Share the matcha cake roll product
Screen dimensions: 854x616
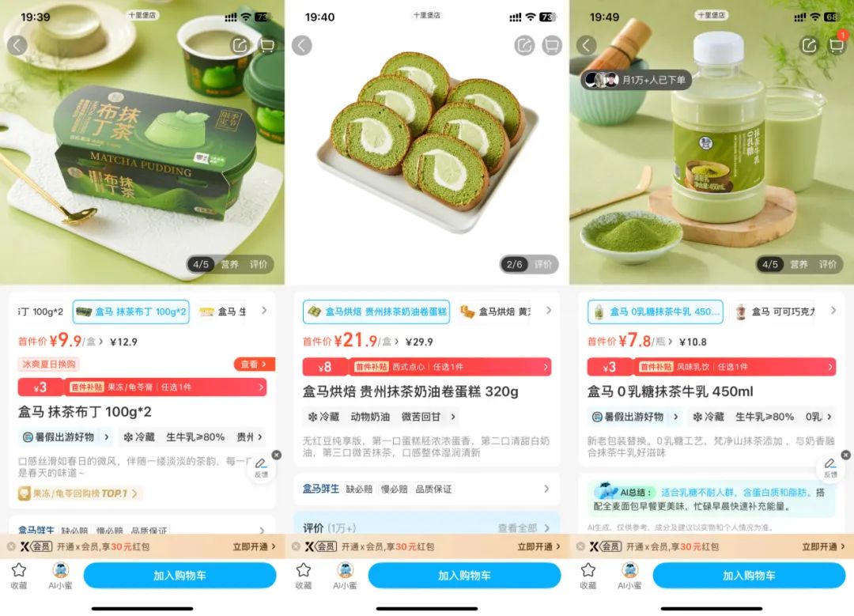click(524, 45)
